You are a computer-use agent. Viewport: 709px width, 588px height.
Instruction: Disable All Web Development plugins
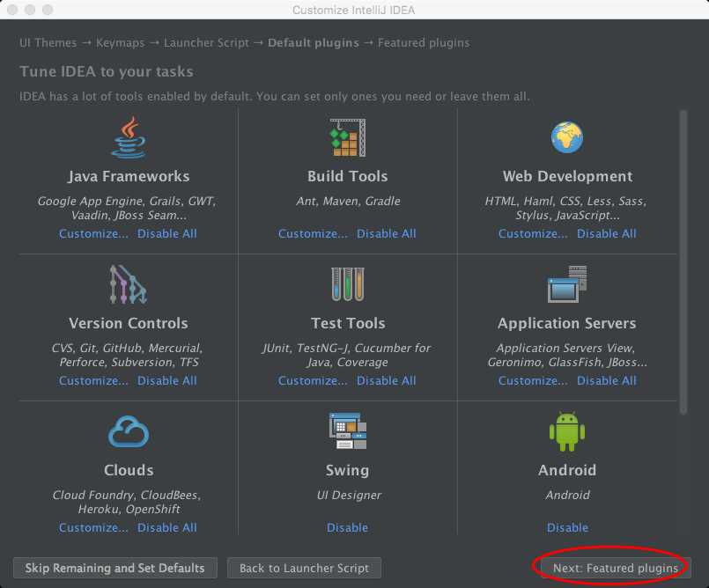[606, 233]
